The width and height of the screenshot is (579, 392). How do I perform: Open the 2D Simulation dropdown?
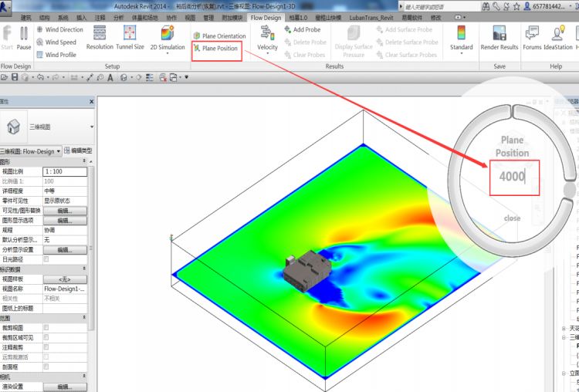pos(168,40)
